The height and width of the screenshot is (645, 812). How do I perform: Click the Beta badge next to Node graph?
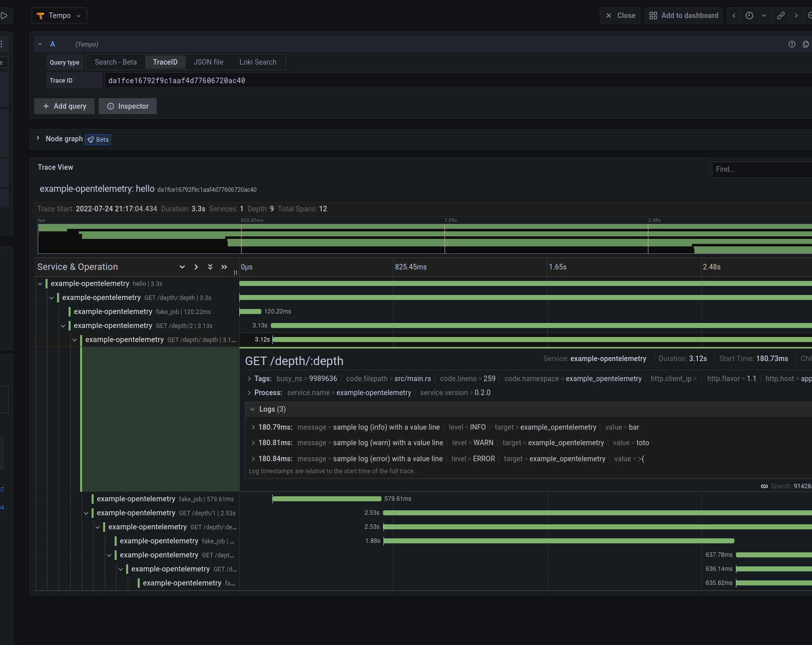pos(98,140)
